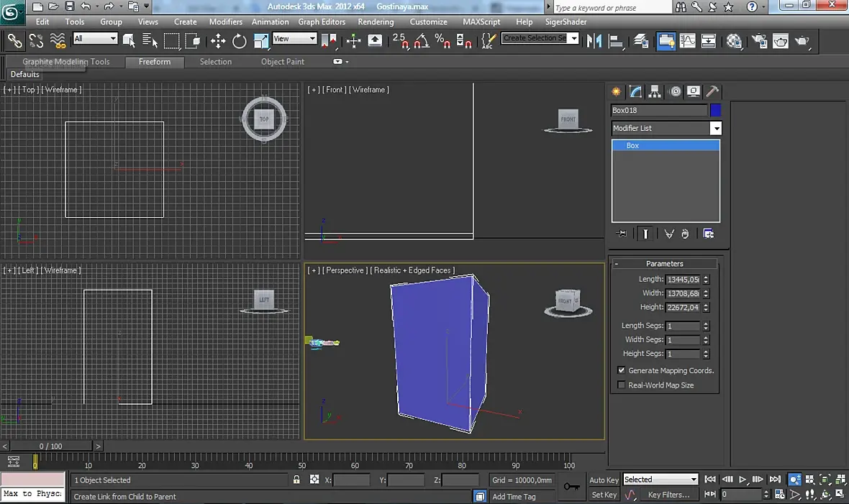Click the Mirror tool icon

click(594, 41)
